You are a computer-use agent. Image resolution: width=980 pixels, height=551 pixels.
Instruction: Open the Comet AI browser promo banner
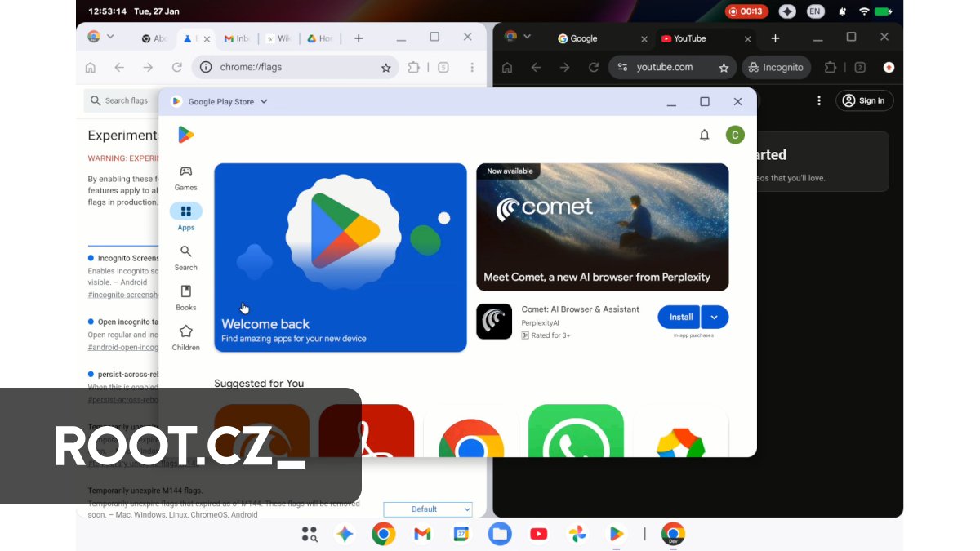[602, 227]
